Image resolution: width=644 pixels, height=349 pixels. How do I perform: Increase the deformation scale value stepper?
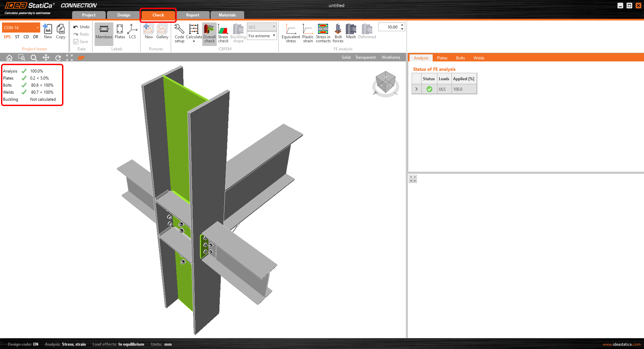[402, 25]
